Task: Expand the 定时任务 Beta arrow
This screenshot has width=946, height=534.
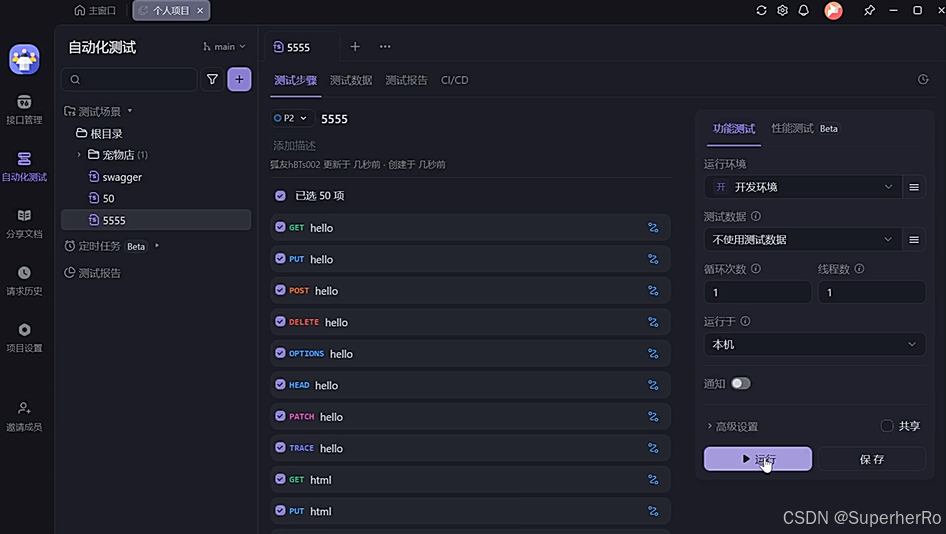Action: (157, 246)
